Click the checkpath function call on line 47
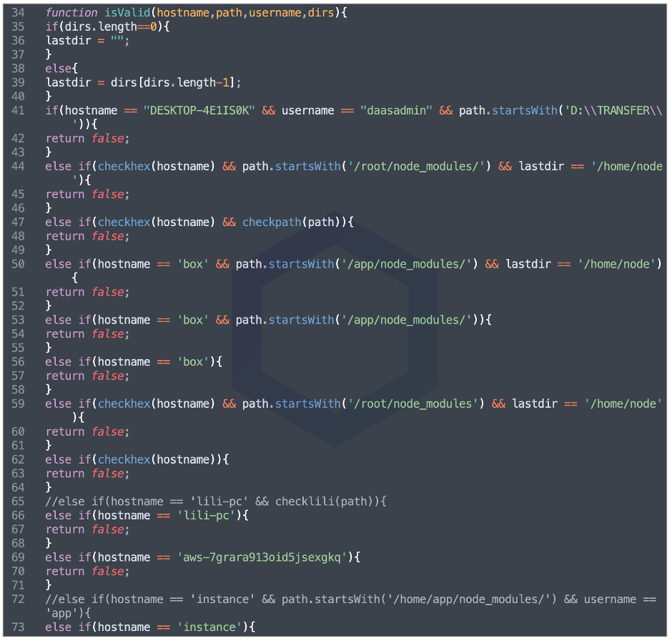This screenshot has width=672, height=641. [272, 222]
